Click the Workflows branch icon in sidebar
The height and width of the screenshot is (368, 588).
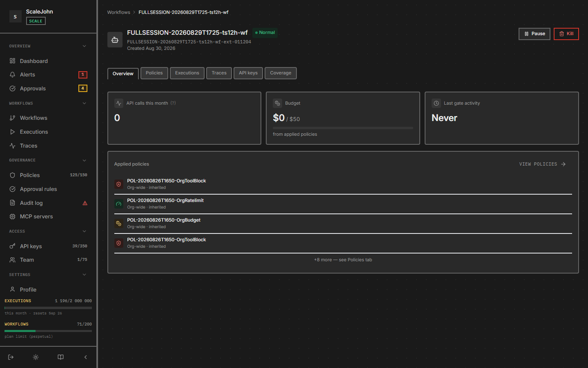pos(12,118)
